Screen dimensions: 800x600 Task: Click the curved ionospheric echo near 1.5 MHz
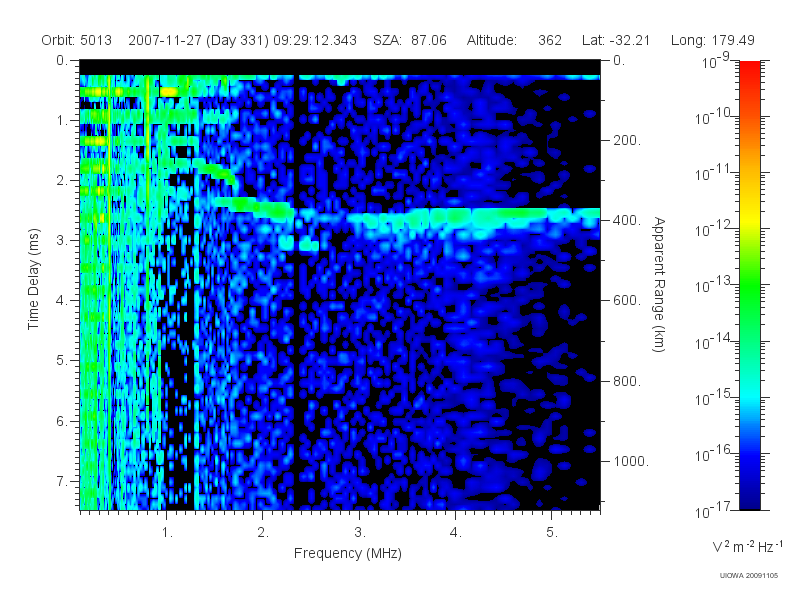[216, 170]
